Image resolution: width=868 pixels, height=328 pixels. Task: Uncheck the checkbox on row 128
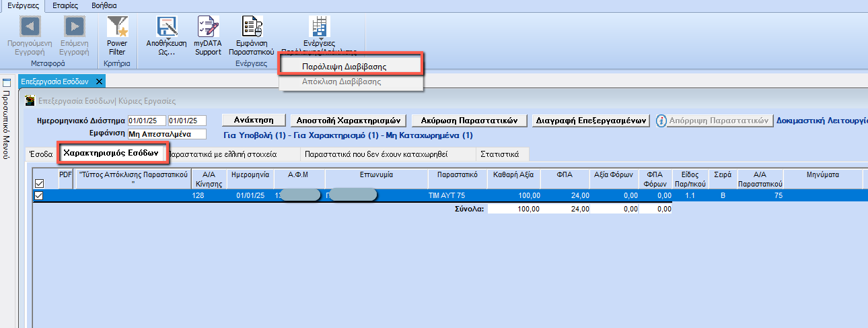tap(39, 195)
